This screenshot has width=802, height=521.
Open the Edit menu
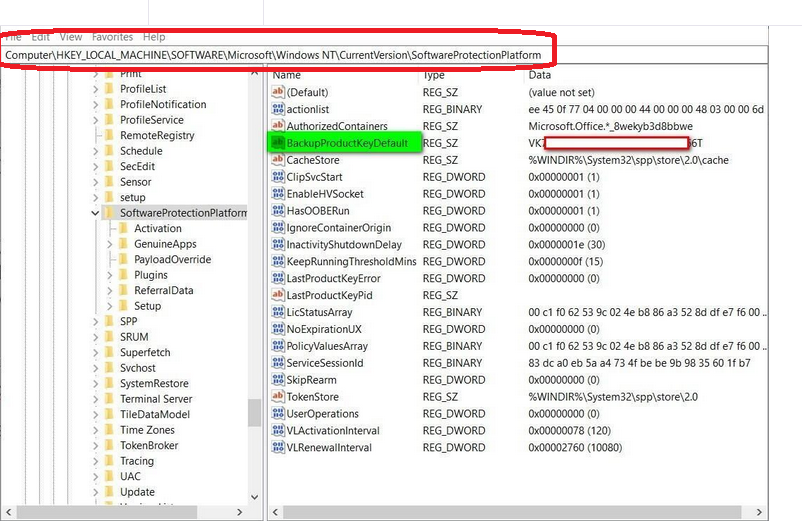coord(40,37)
